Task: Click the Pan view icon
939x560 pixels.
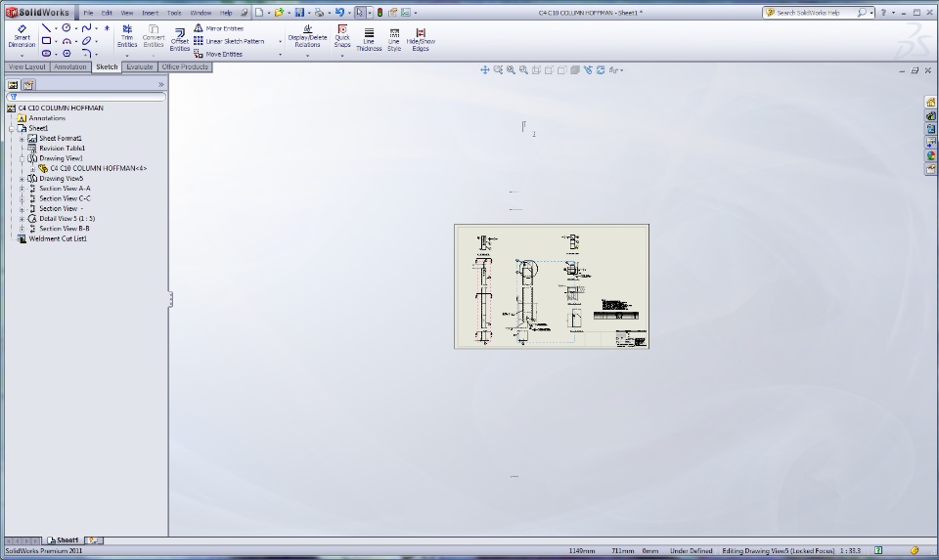Action: tap(485, 70)
